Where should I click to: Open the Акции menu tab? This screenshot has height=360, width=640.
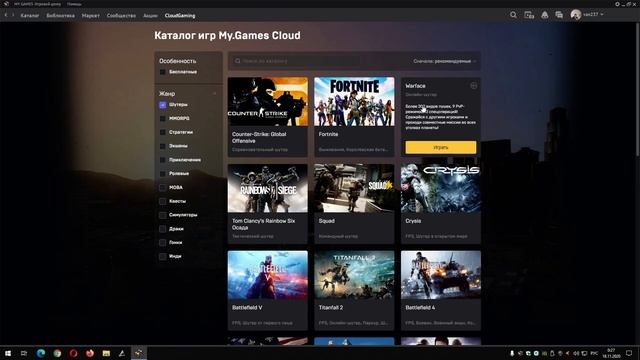[x=150, y=16]
